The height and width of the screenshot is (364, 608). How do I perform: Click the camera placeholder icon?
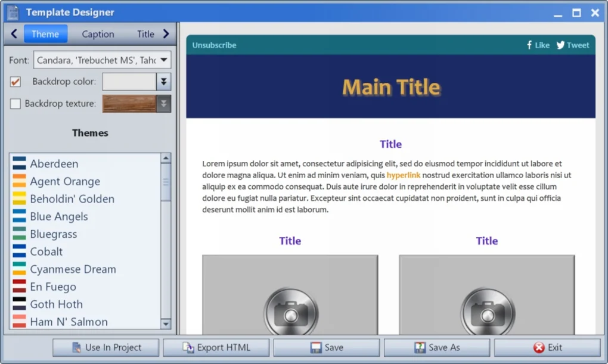click(290, 311)
